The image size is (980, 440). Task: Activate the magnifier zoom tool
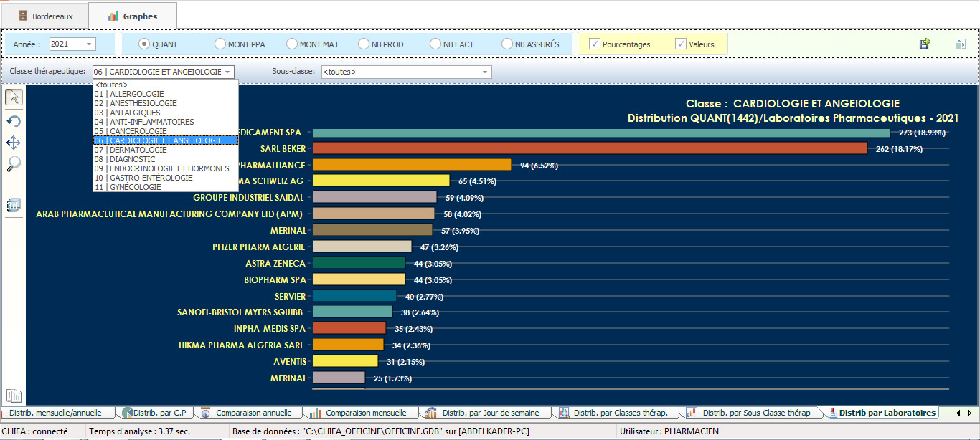(x=13, y=165)
